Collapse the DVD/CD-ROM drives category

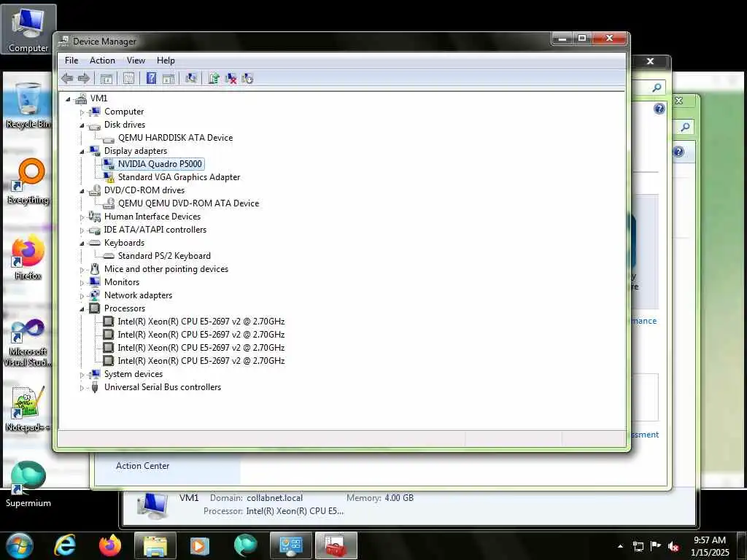coord(82,191)
